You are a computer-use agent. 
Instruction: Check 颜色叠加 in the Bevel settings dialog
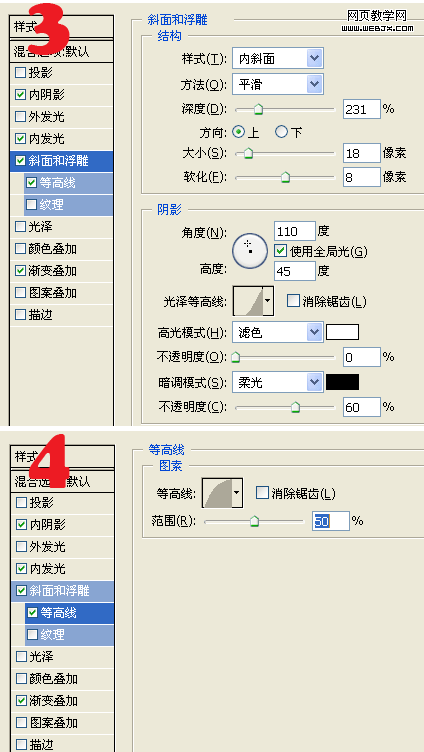click(x=20, y=248)
